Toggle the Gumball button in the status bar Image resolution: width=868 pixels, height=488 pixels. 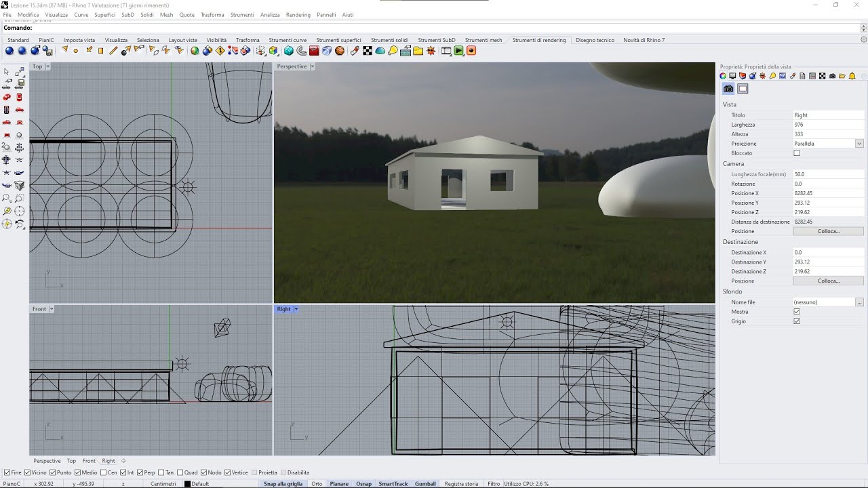[425, 484]
